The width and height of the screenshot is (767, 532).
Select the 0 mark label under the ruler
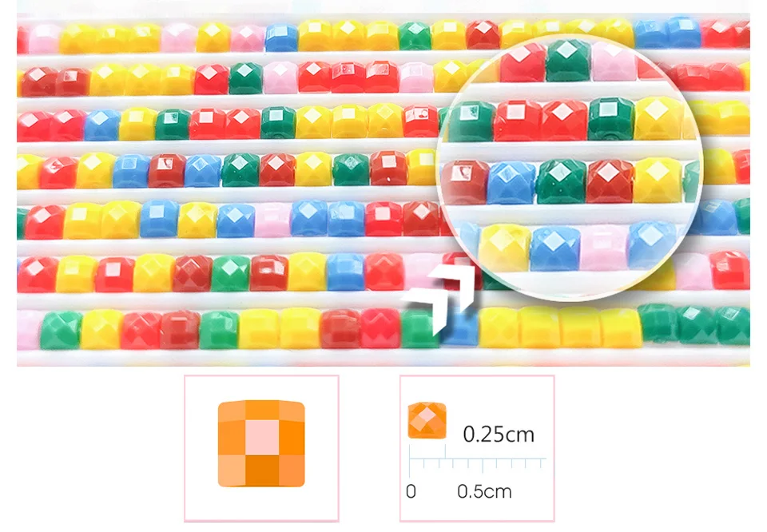tap(411, 491)
